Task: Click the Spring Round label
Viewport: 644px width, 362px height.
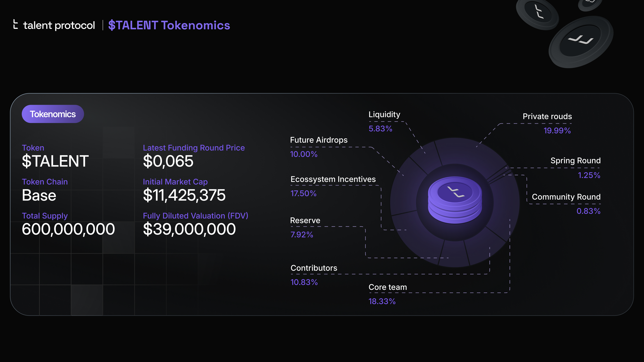Action: [575, 161]
